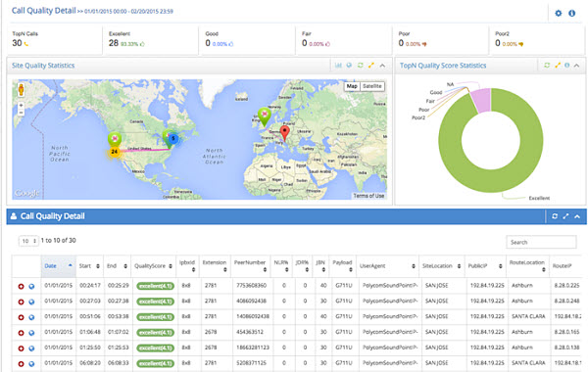Switch the map to Satellite view
The image size is (588, 372).
(x=372, y=86)
